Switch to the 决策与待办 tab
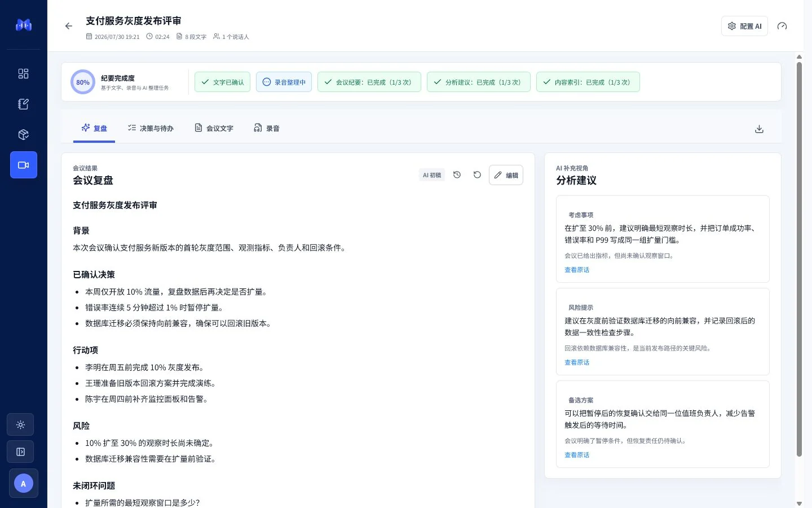Screen dimensions: 812x508 tap(151, 128)
